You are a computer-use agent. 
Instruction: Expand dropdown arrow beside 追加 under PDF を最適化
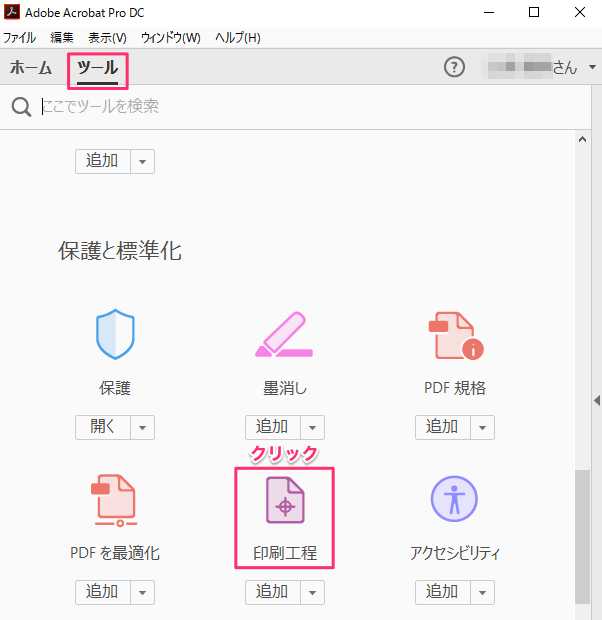142,592
